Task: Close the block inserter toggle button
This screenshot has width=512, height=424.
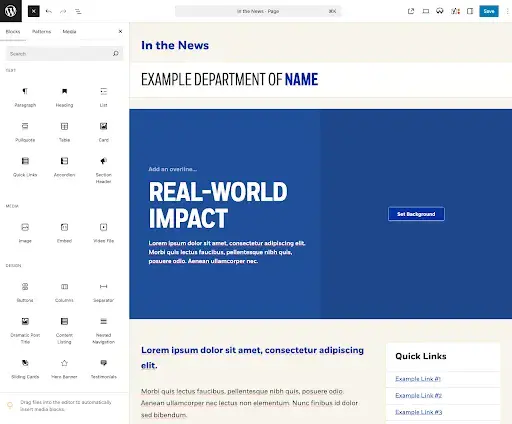Action: tap(34, 11)
